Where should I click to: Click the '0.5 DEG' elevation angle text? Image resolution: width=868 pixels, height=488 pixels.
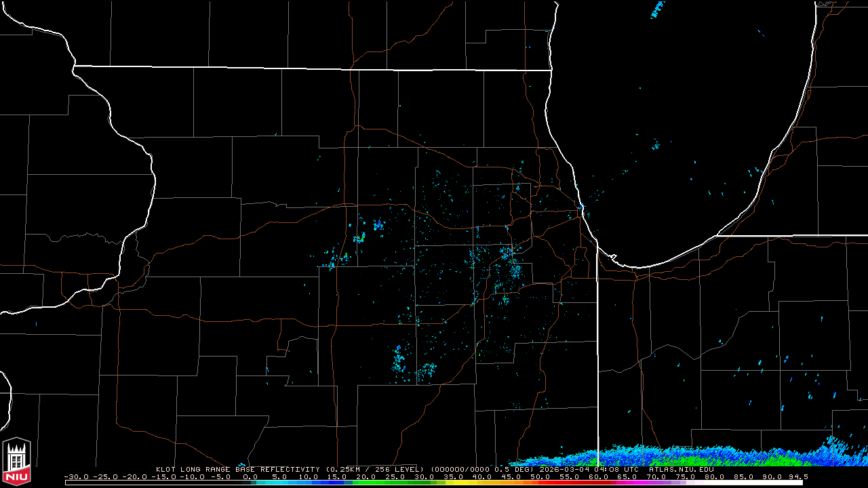513,469
